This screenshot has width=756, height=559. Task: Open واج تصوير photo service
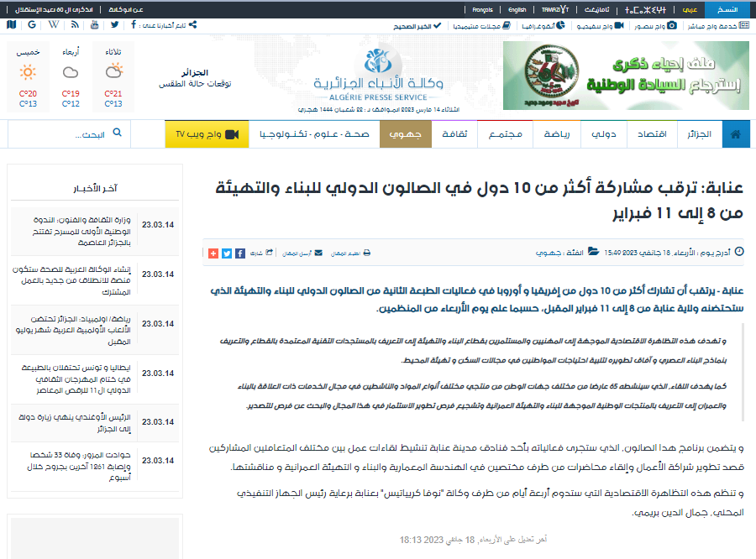click(x=656, y=25)
